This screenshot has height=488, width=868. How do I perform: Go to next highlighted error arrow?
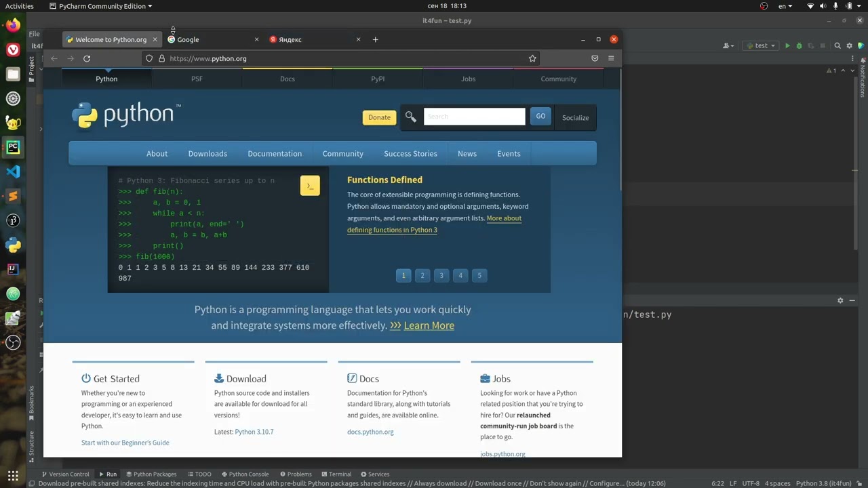852,70
